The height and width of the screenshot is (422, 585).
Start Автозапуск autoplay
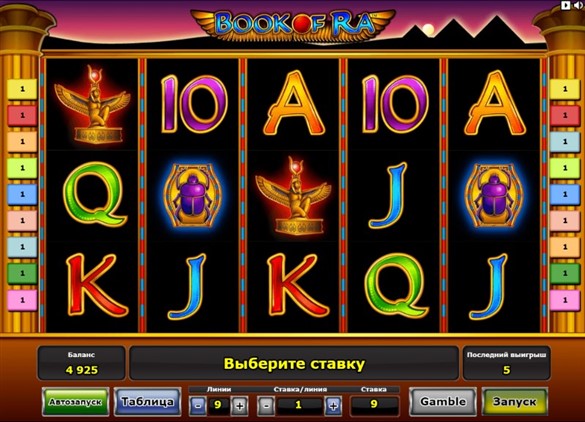click(76, 402)
